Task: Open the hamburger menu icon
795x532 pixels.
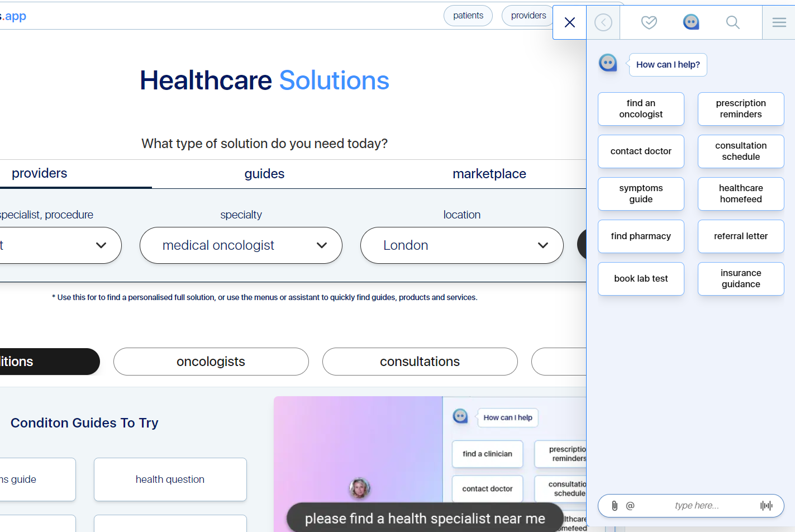Action: 779,22
